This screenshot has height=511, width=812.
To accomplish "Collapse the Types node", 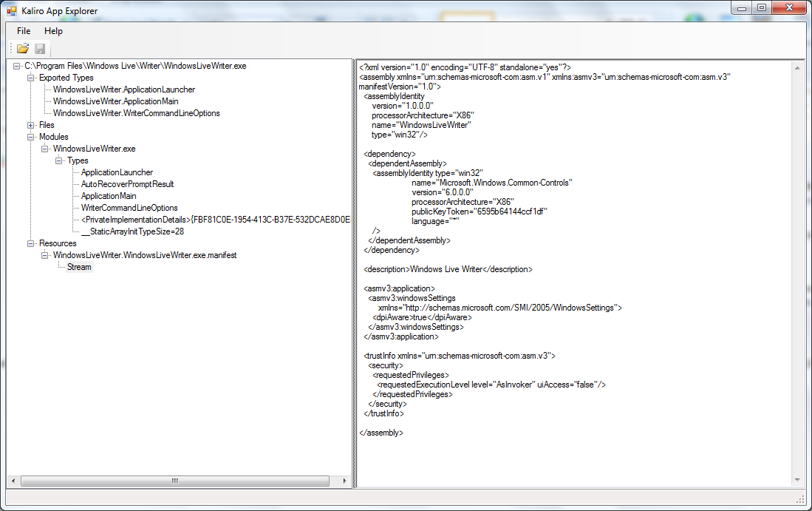I will 58,160.
